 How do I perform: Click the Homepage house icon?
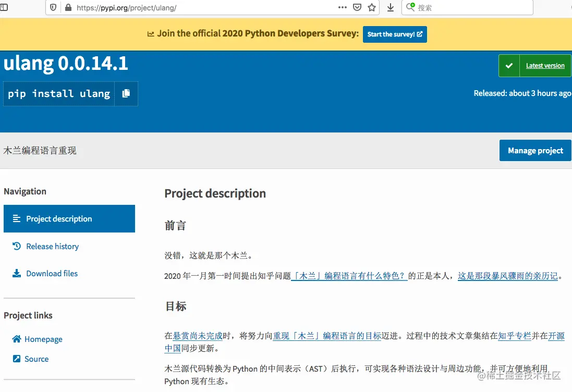[16, 339]
